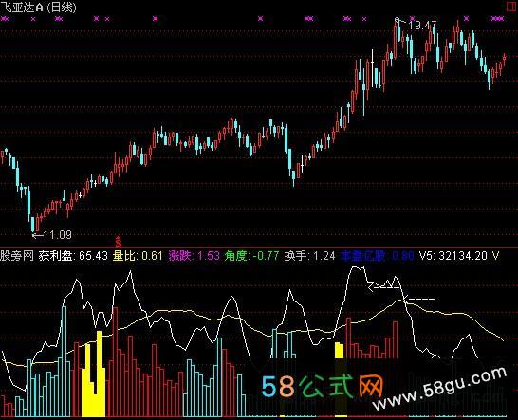Click the 11.09 low price label
Viewport: 518px width, 420px height.
(57, 235)
